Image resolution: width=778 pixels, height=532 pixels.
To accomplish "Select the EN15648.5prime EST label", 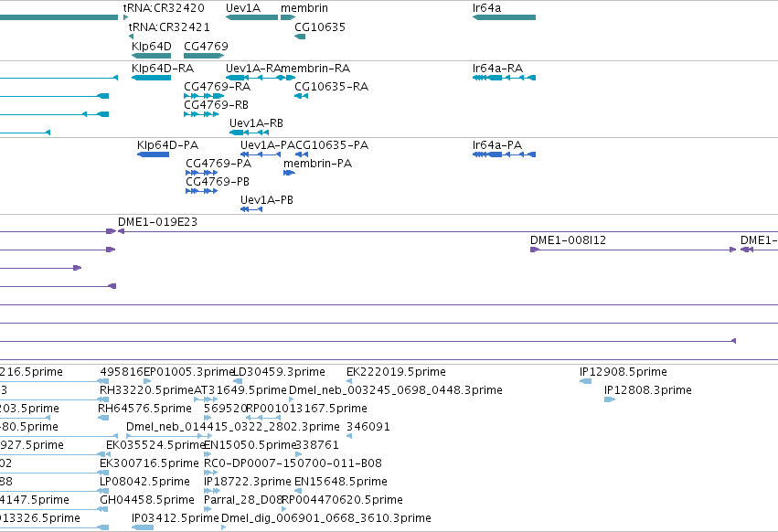I will click(341, 482).
